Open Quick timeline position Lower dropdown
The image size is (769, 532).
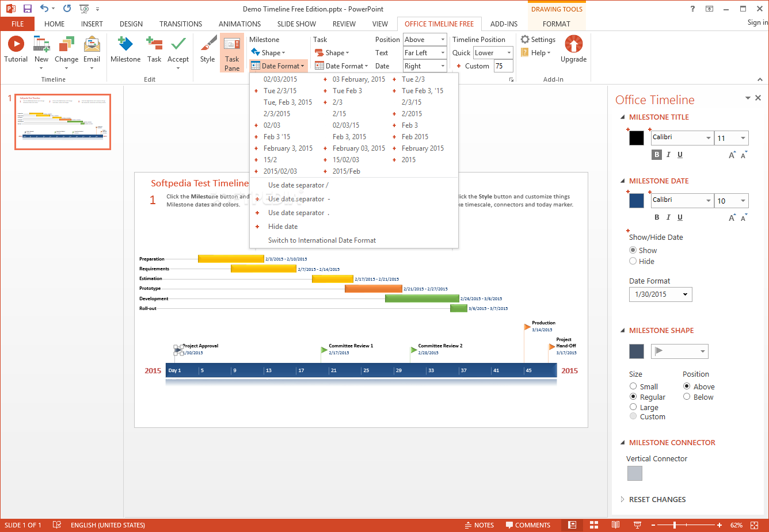(493, 52)
